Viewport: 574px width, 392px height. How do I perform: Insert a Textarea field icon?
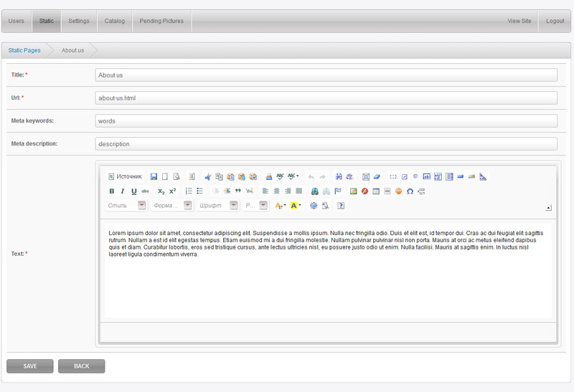click(x=438, y=176)
